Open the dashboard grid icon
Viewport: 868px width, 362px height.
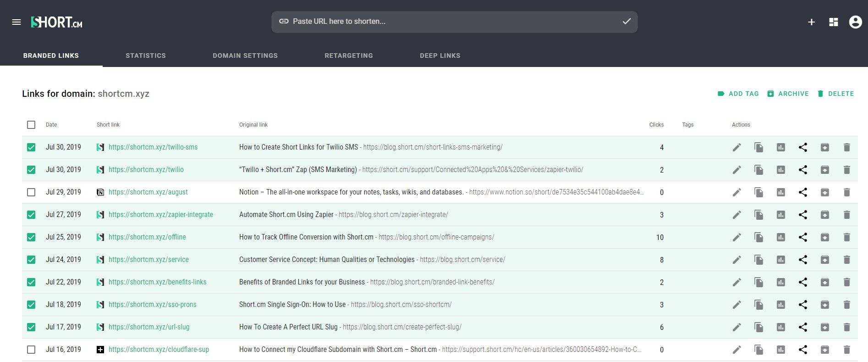(834, 22)
